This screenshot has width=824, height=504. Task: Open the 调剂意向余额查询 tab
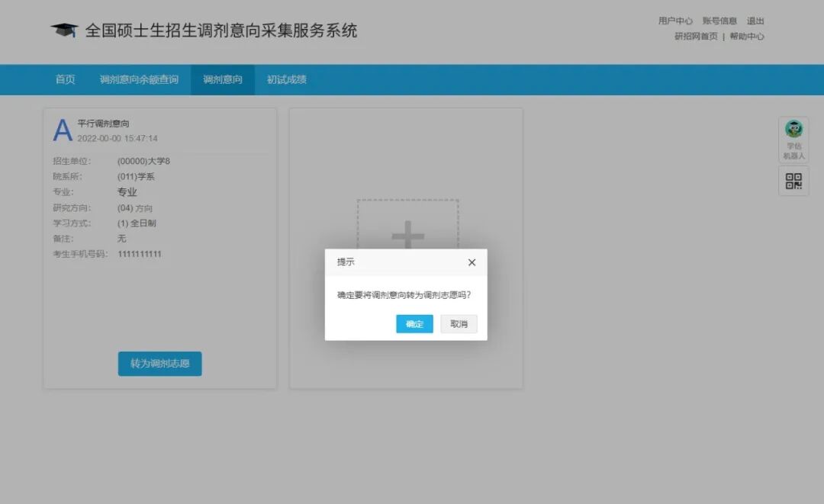pos(140,79)
